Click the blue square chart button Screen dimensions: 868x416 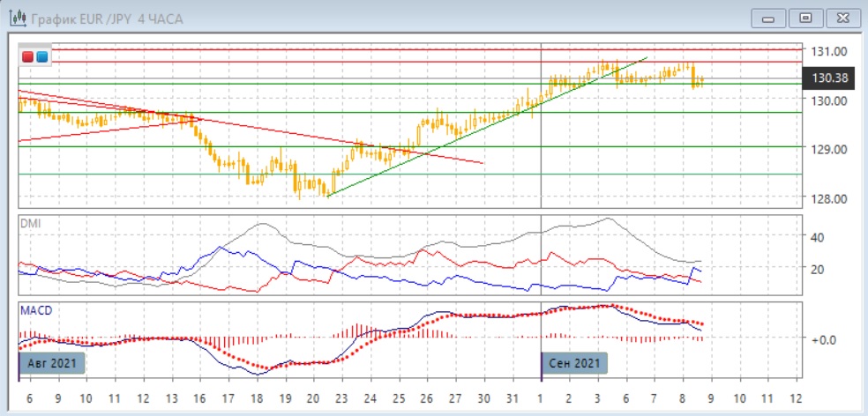click(x=42, y=57)
